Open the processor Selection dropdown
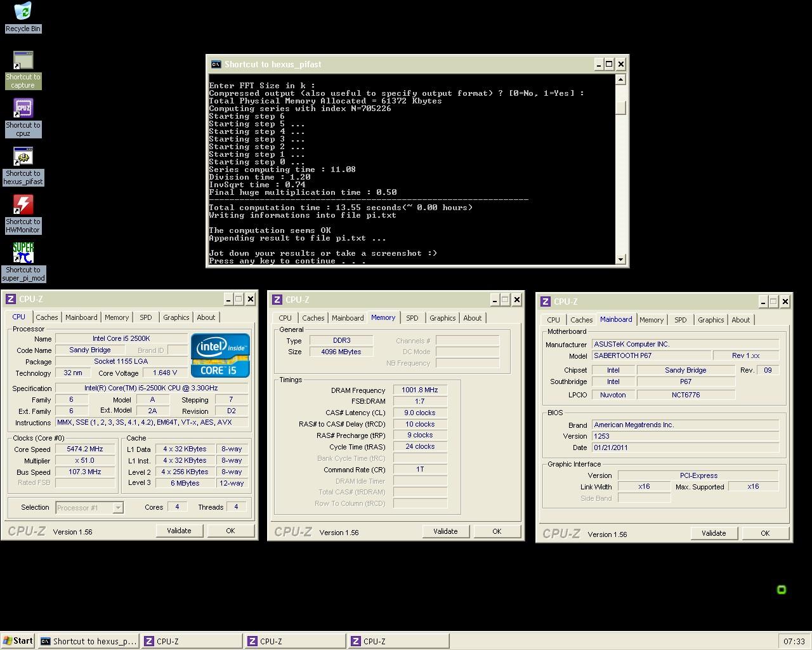The width and height of the screenshot is (812, 650). click(117, 507)
